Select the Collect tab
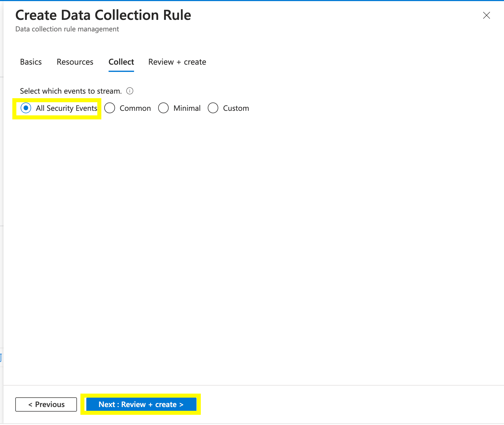This screenshot has width=504, height=425. [121, 62]
